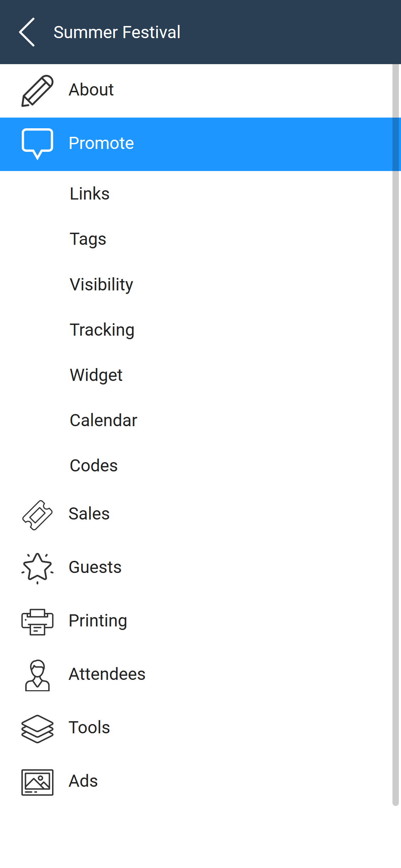Click the back arrow icon

27,32
